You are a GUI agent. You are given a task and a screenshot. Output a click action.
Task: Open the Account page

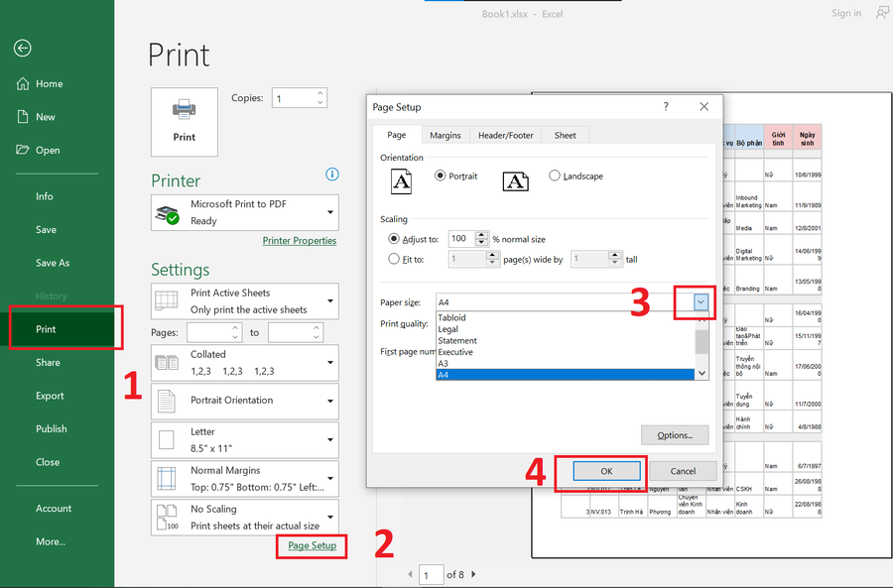click(54, 509)
